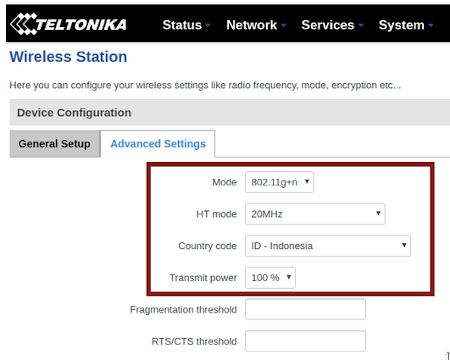This screenshot has height=360, width=450.
Task: Click the Wireless Station page heading
Action: [x=68, y=57]
